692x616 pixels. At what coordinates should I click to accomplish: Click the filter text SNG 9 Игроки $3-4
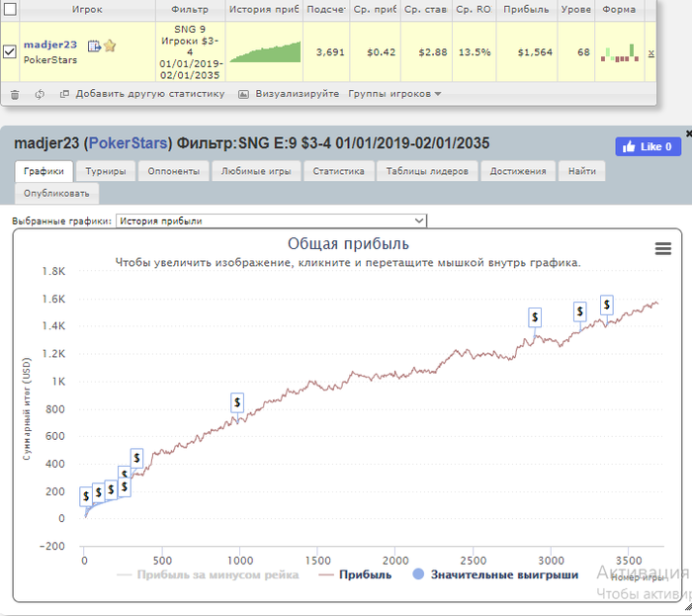pyautogui.click(x=190, y=41)
